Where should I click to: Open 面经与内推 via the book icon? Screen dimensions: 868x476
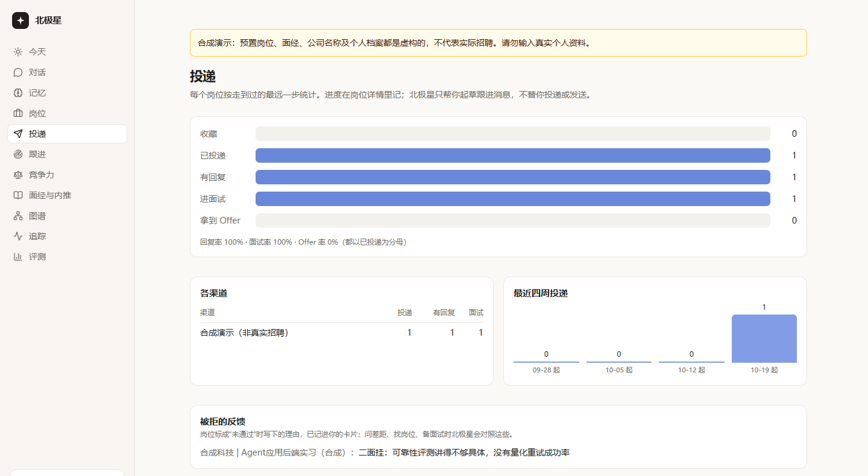(18, 195)
